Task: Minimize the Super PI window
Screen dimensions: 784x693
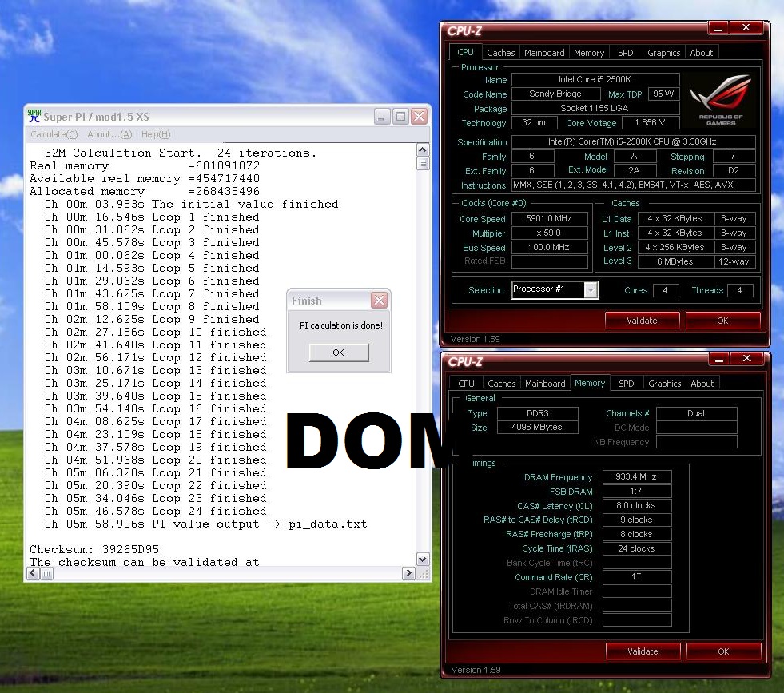Action: 383,116
